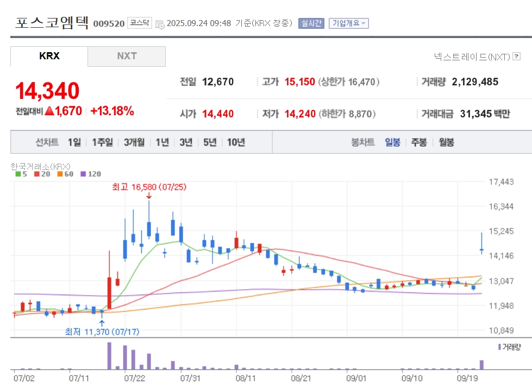Select the 10년 line chart range
Image resolution: width=532 pixels, height=392 pixels.
tap(236, 142)
